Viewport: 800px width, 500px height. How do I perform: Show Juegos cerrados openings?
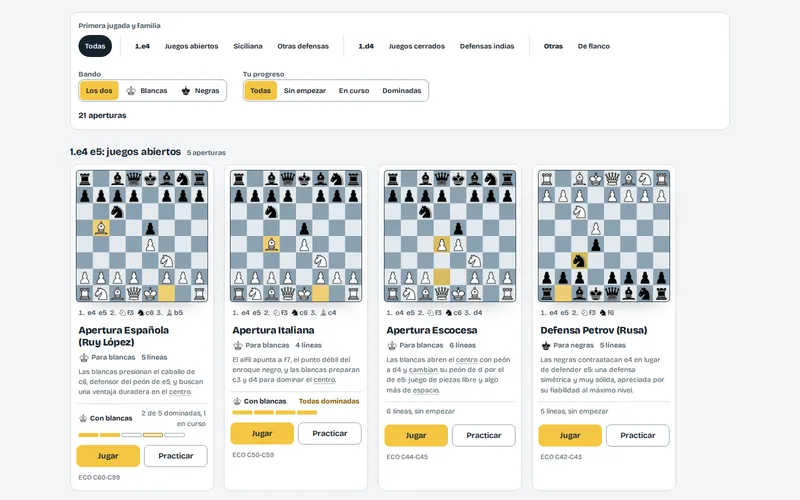[x=416, y=46]
